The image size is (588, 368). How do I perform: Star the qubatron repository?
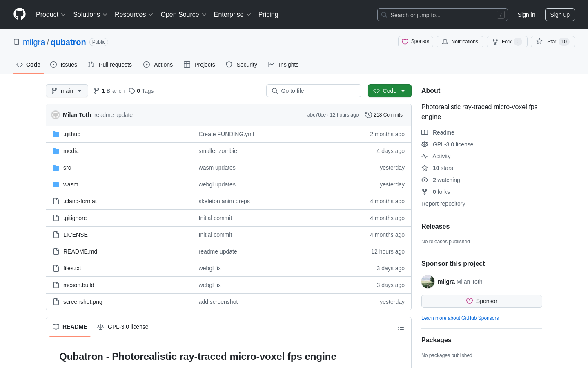[x=552, y=42]
